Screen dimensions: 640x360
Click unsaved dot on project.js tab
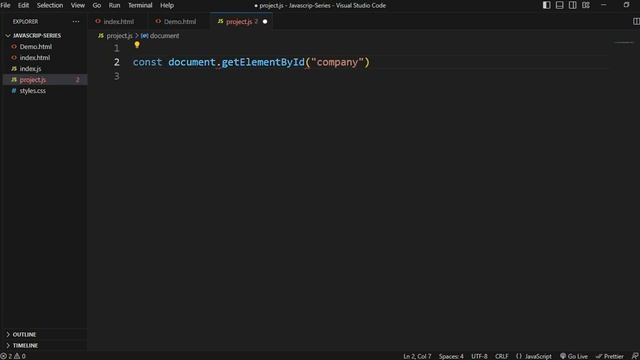(x=265, y=22)
